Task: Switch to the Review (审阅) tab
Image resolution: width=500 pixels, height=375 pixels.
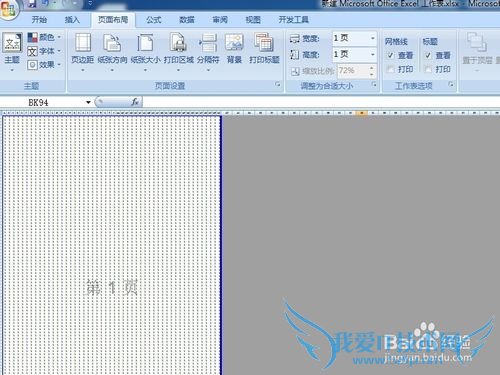Action: [220, 20]
